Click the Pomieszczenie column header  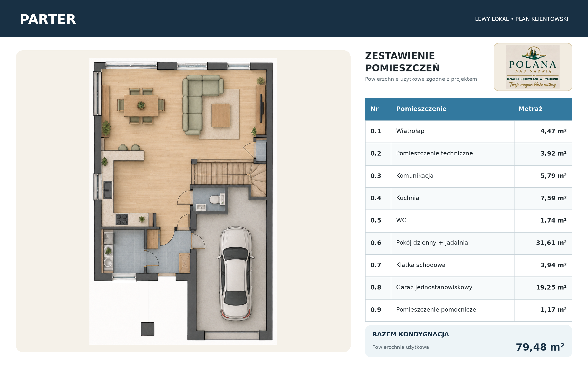421,109
